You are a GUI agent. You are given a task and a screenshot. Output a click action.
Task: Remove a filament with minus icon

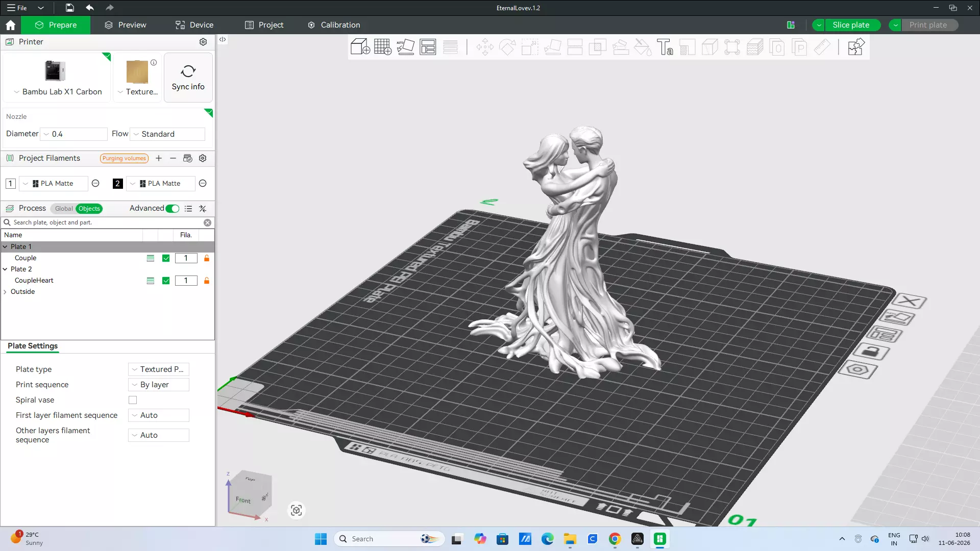tap(173, 158)
